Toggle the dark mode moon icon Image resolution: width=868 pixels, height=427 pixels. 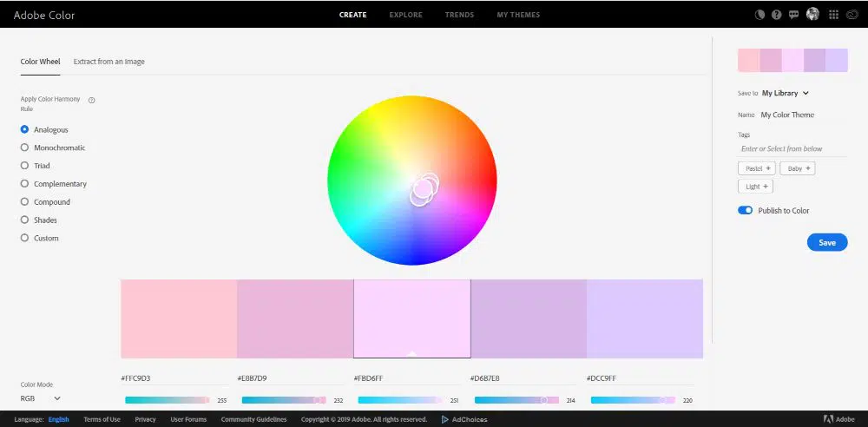click(759, 15)
